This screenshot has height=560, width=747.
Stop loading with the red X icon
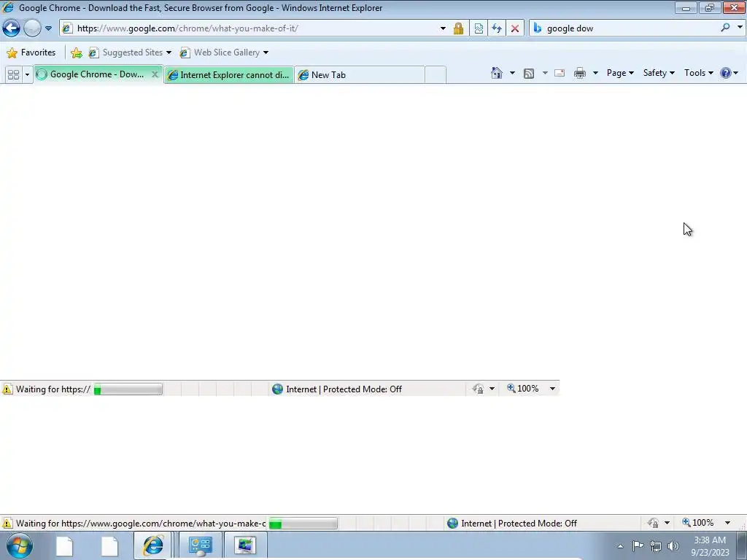(x=515, y=28)
